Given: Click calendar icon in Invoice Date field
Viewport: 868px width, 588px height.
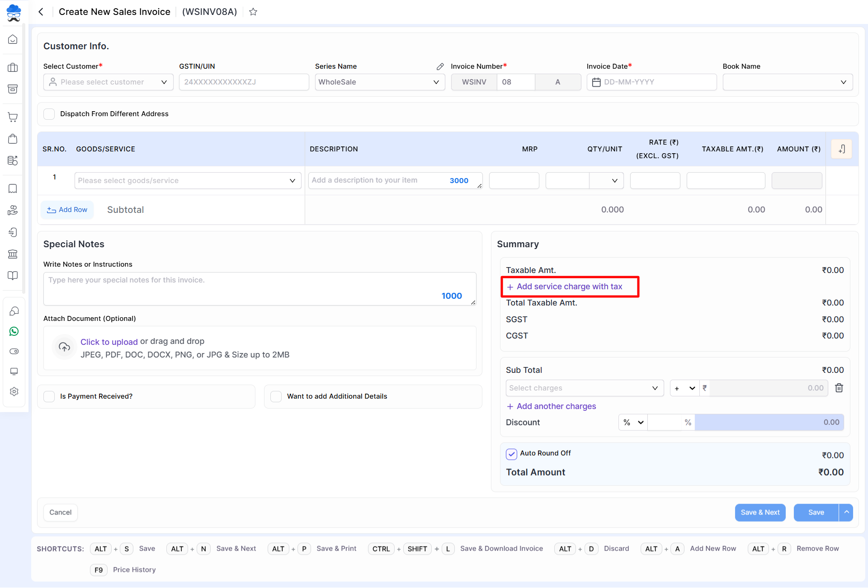Looking at the screenshot, I should (596, 82).
